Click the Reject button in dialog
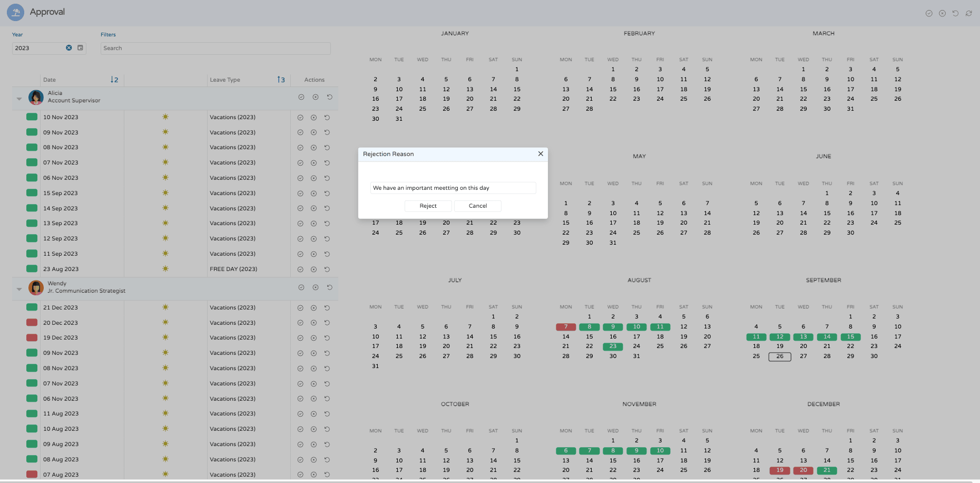980x483 pixels. 428,206
